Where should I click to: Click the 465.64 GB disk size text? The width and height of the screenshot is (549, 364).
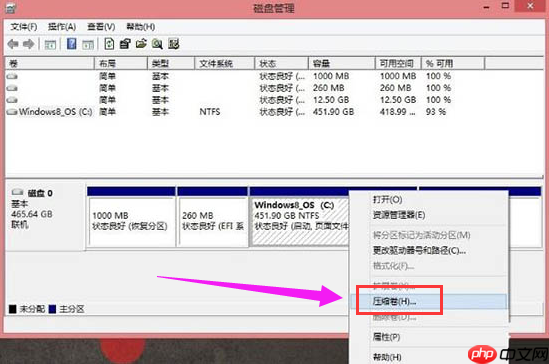pyautogui.click(x=32, y=214)
